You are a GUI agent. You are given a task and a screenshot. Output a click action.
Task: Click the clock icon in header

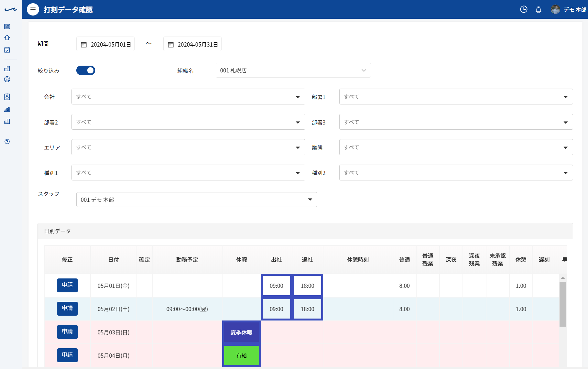(x=524, y=9)
